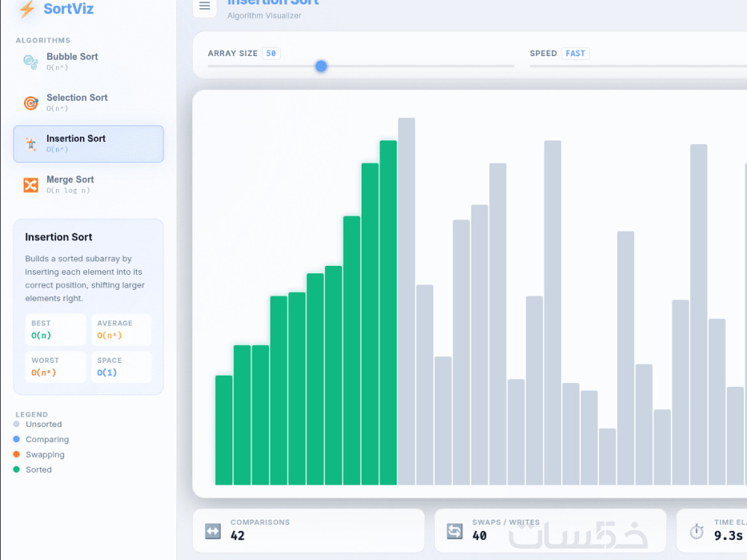The image size is (747, 560).
Task: Click the WORST complexity card
Action: 55,367
